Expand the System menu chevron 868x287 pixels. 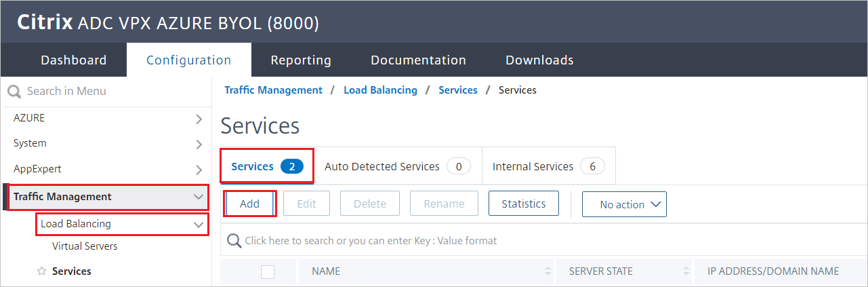click(199, 144)
